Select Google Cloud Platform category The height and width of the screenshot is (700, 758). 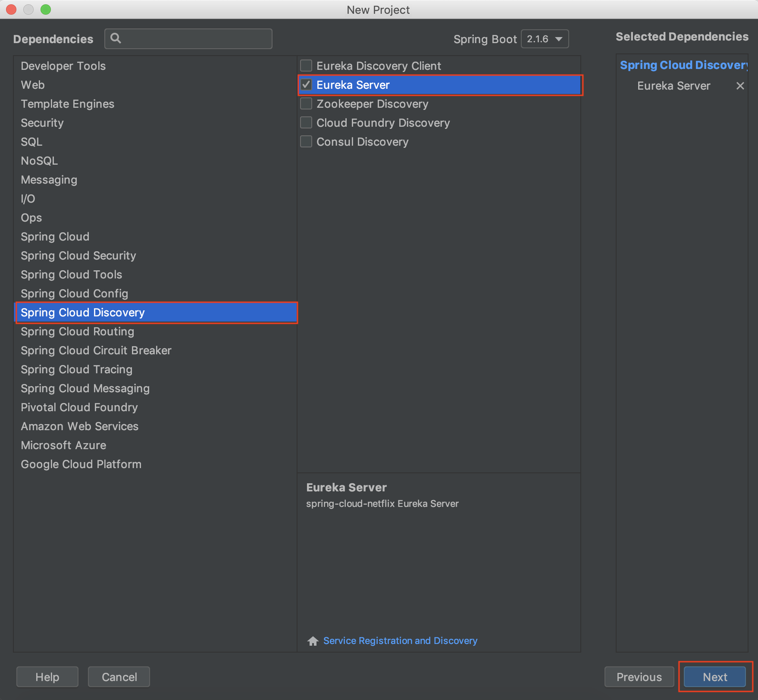[156, 464]
